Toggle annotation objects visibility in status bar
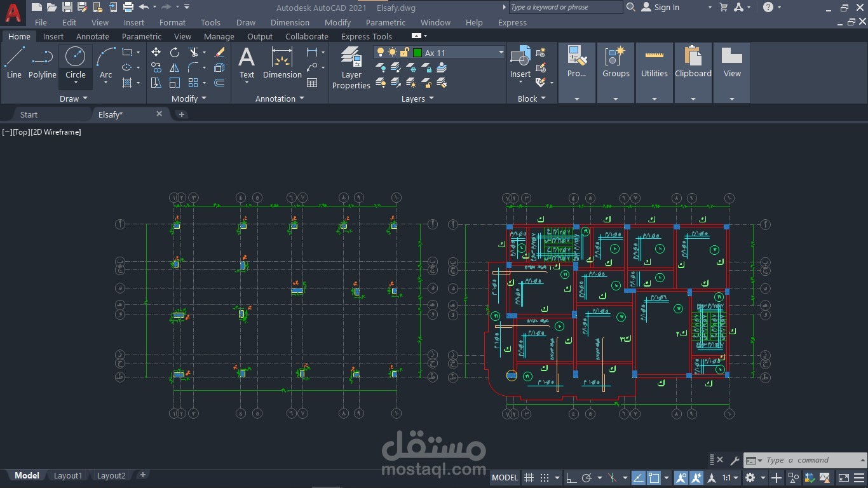868x488 pixels. click(x=681, y=478)
